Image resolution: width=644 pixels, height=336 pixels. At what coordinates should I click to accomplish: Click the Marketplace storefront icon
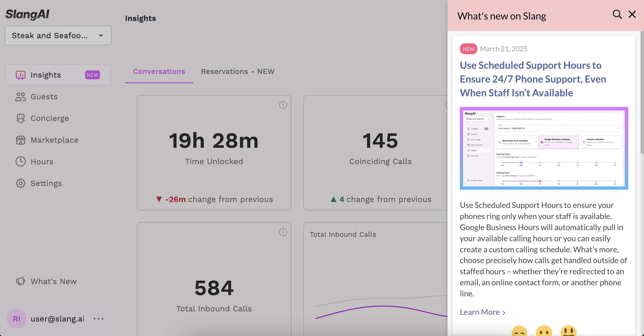click(x=20, y=140)
